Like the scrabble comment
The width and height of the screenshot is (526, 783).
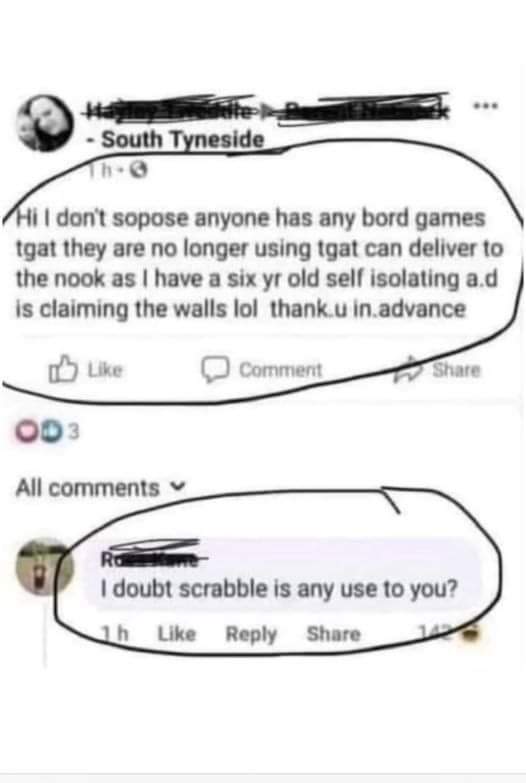(x=177, y=634)
